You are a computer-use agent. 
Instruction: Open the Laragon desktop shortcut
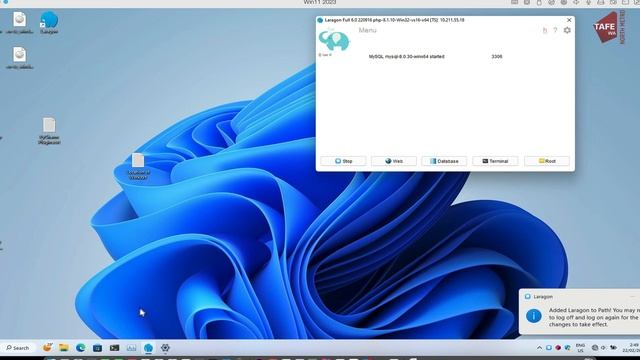(x=49, y=22)
